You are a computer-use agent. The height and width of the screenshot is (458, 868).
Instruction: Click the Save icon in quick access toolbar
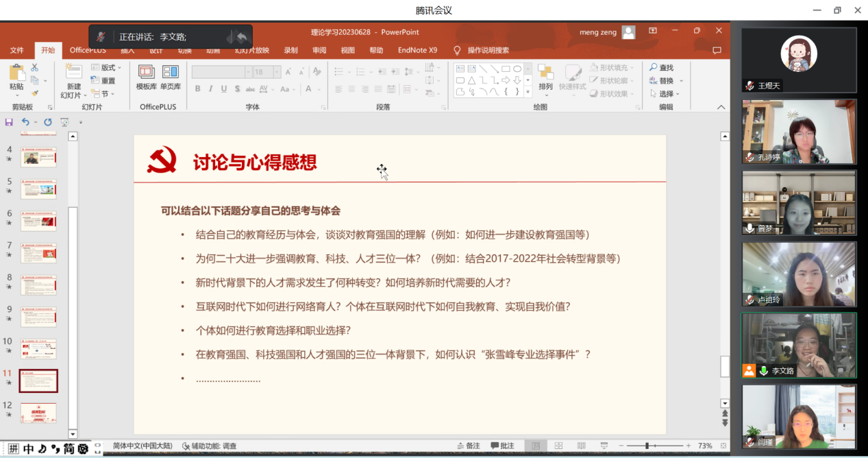coord(9,122)
